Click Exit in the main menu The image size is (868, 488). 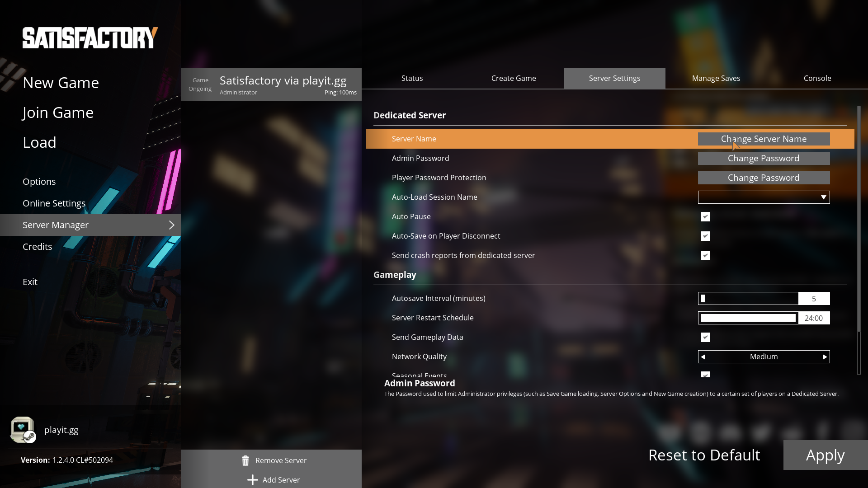pos(30,282)
